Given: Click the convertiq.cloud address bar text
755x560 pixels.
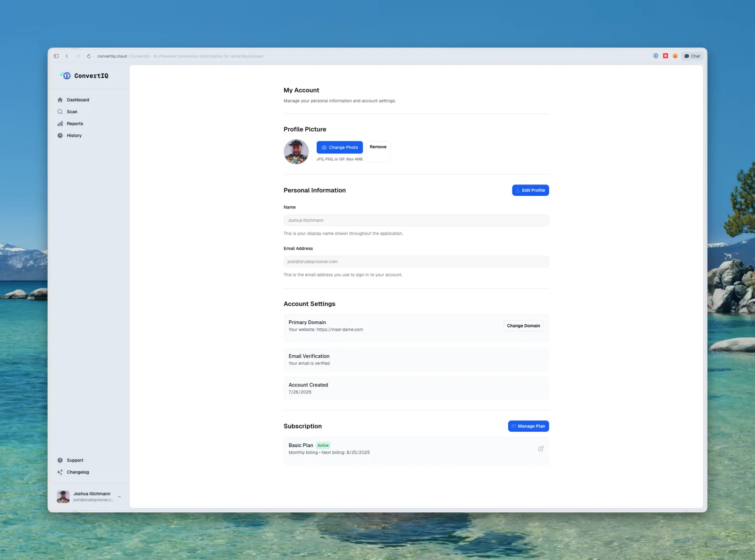Looking at the screenshot, I should point(112,56).
